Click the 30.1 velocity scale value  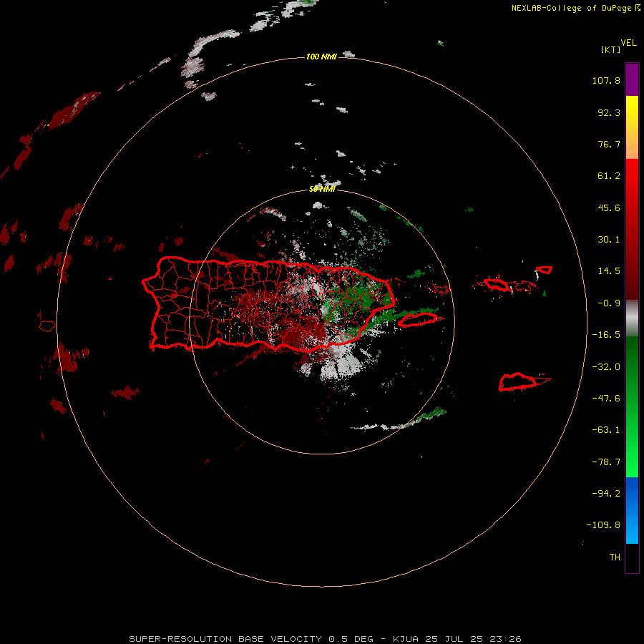coord(609,240)
